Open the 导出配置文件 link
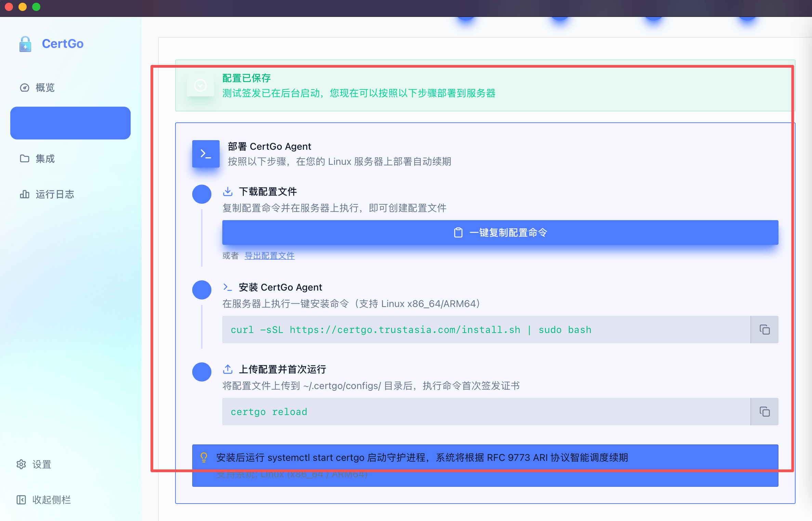The width and height of the screenshot is (812, 521). [270, 256]
